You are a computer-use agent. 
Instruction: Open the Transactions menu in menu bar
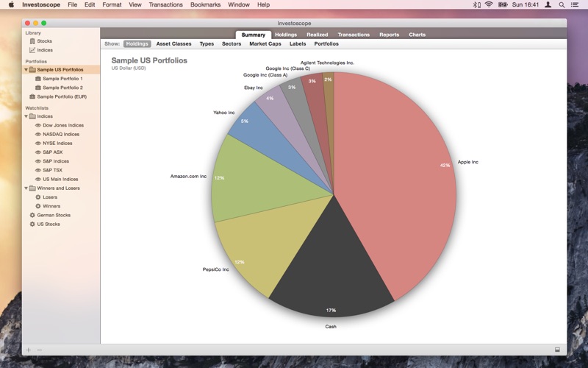coord(166,4)
